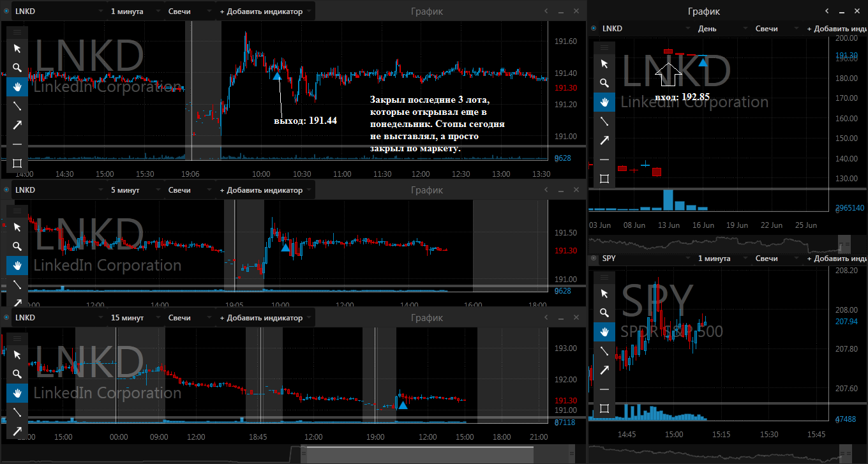The height and width of the screenshot is (464, 868).
Task: Click the time navigator strip below LNKD День chart
Action: (721, 244)
